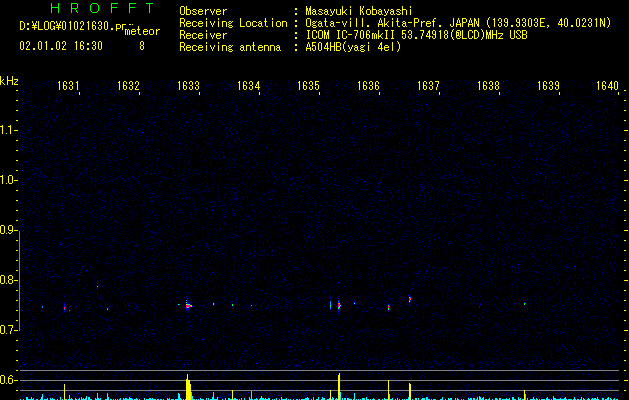Viewport: 629px width, 400px height.
Task: Click the Observer label
Action: (203, 11)
